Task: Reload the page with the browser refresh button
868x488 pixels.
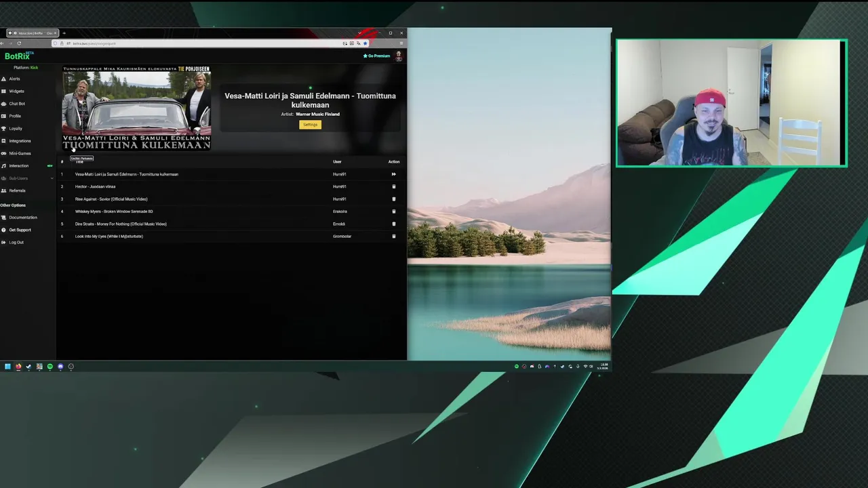Action: (19, 43)
